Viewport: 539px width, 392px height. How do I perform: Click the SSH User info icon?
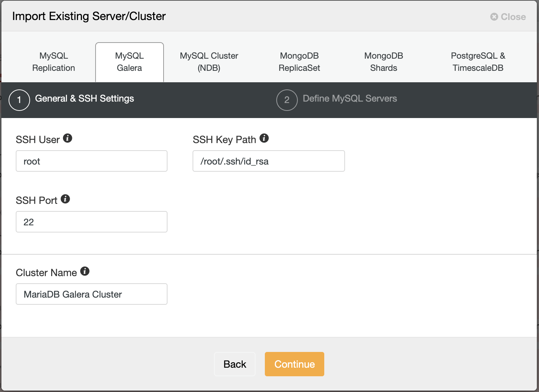click(68, 138)
